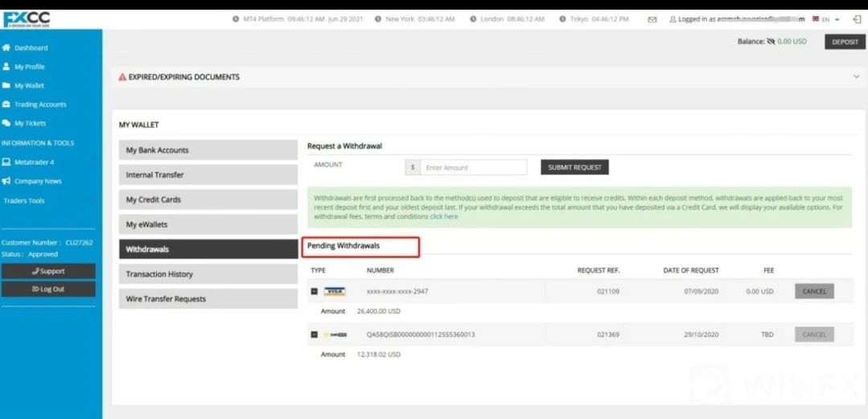
Task: Click the Tokyo clock icon
Action: click(562, 19)
